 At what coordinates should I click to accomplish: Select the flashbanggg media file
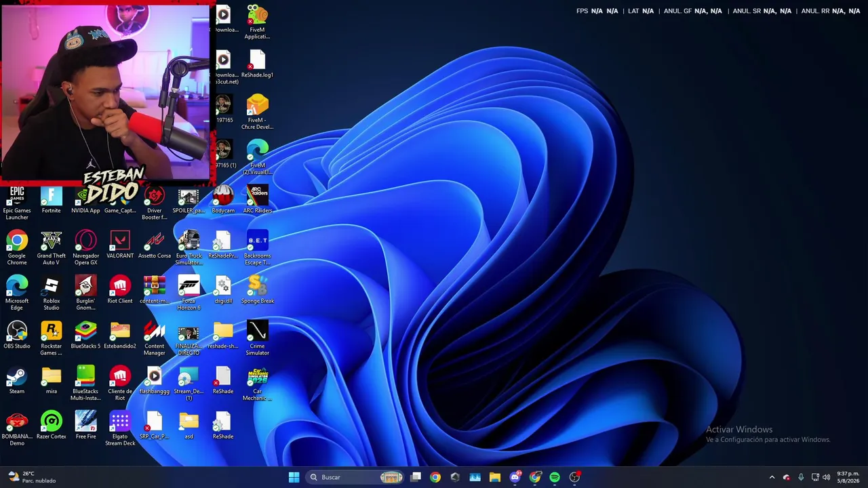click(155, 380)
